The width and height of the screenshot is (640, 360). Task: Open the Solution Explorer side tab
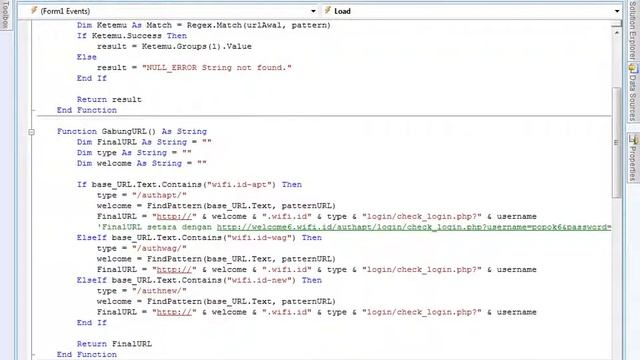pos(633,31)
